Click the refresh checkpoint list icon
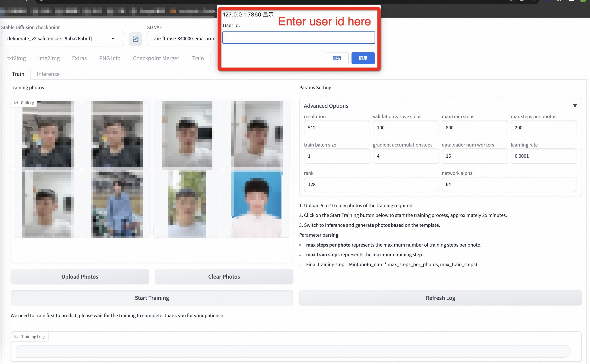 point(135,39)
